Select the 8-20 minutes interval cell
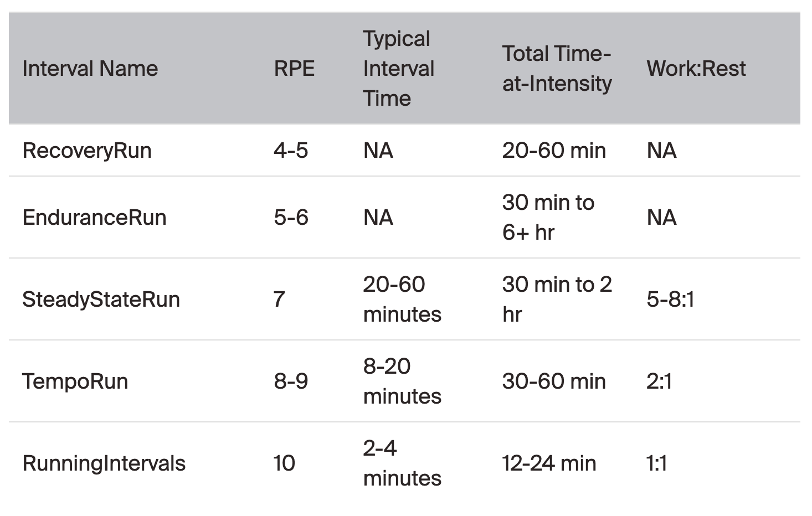The width and height of the screenshot is (812, 516). pos(402,381)
